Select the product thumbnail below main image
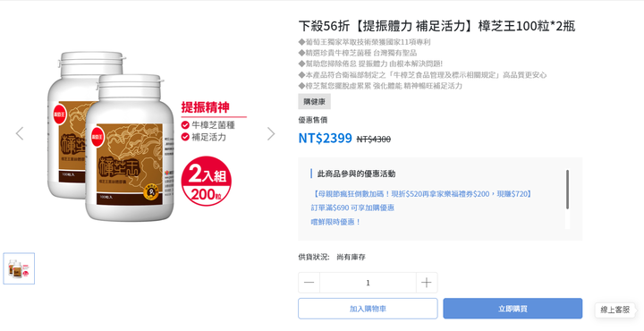The height and width of the screenshot is (331, 644). click(19, 268)
